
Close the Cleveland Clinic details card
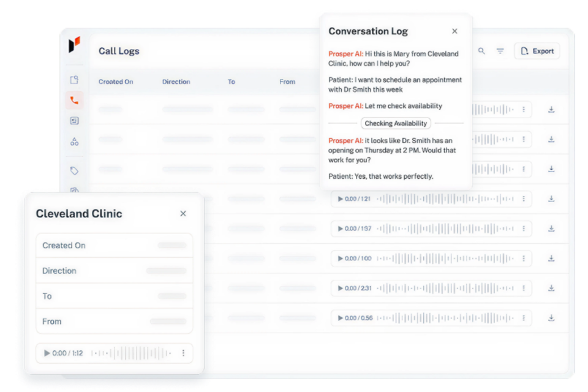point(183,214)
